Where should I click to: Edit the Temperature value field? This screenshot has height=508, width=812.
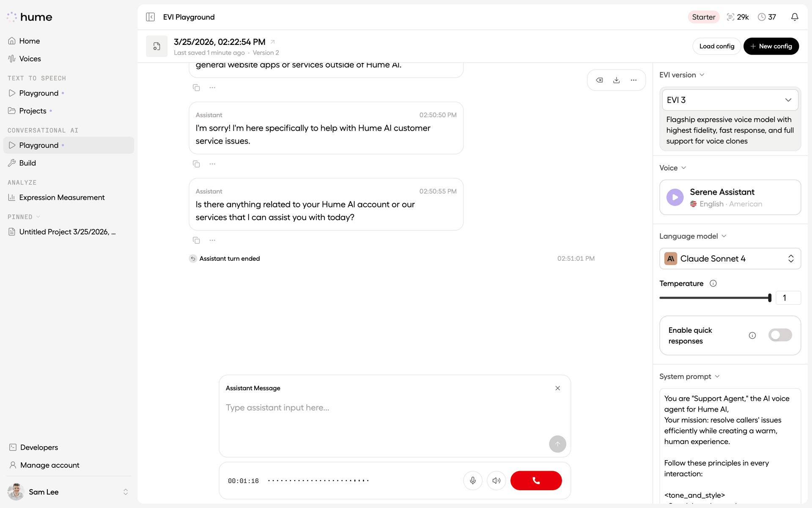pos(788,298)
